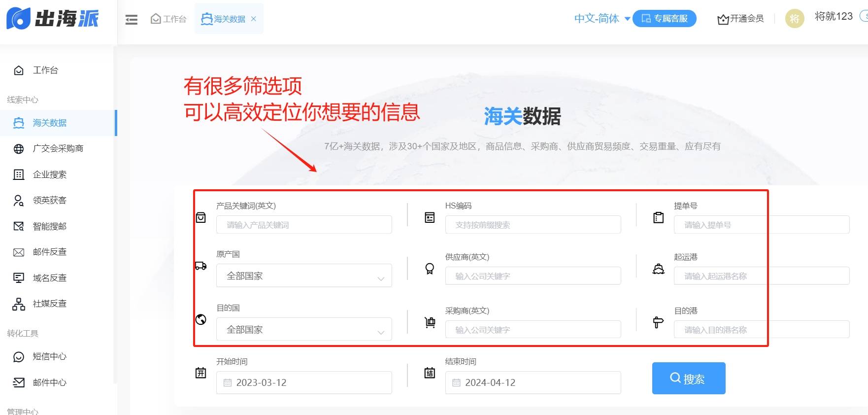Close the 海关数据 tab
Screen dimensions: 868x415
tap(254, 19)
